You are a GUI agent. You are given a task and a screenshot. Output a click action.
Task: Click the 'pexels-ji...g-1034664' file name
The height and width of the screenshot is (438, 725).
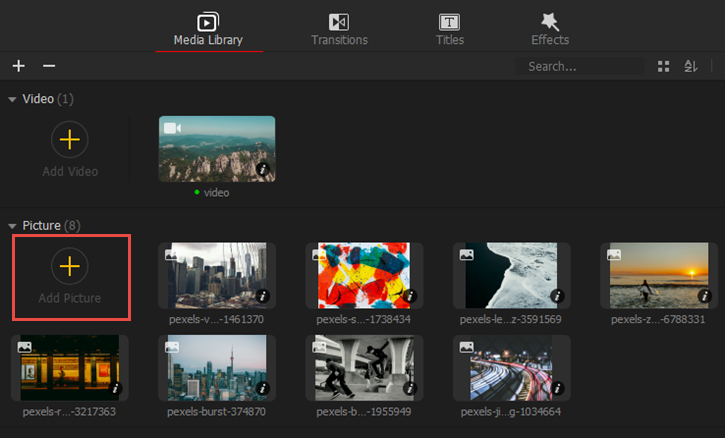pos(510,412)
